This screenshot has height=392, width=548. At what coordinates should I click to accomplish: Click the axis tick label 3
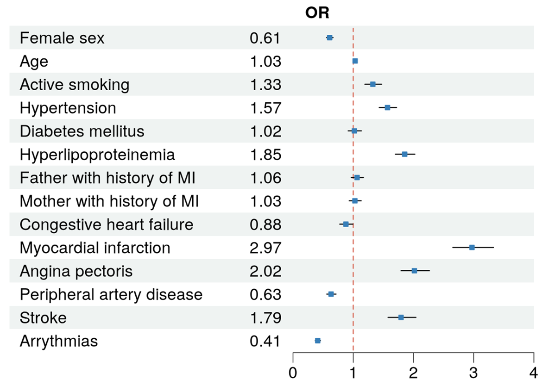point(473,373)
